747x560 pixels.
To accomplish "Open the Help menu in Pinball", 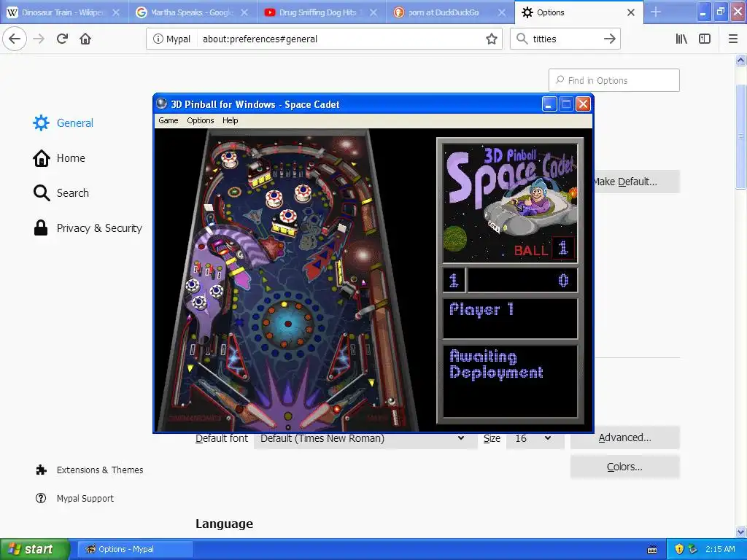I will [230, 120].
